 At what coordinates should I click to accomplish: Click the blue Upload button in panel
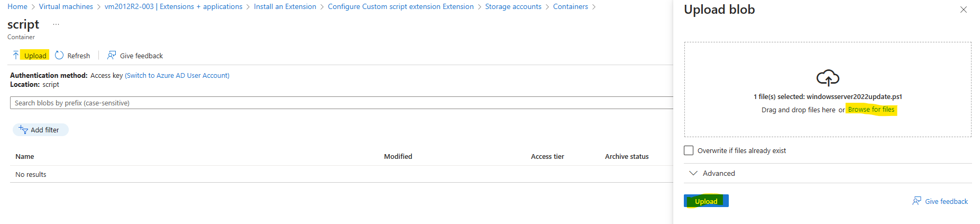pyautogui.click(x=706, y=201)
